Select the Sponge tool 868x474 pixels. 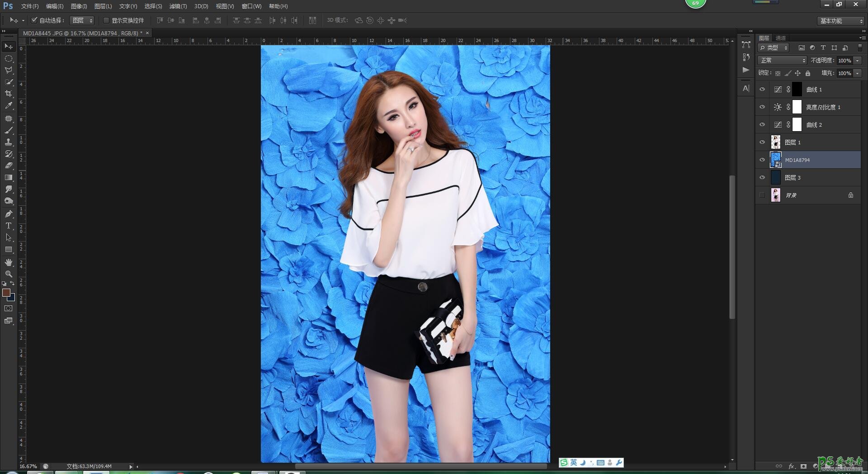[9, 201]
